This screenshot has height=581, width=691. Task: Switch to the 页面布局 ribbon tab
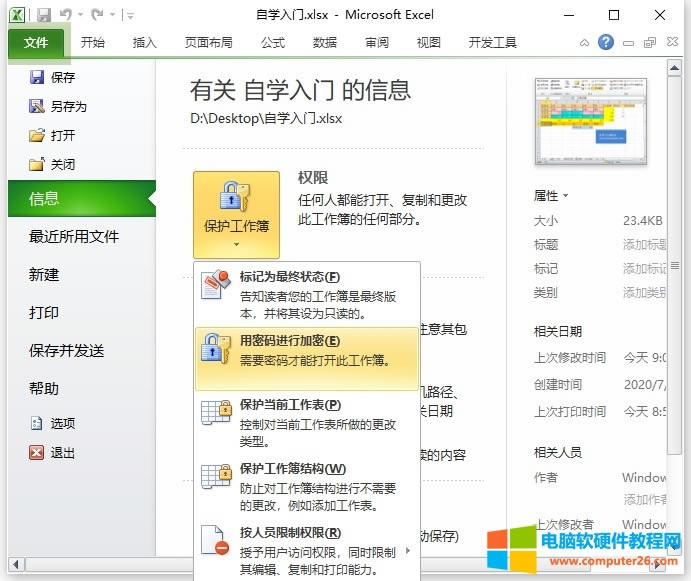[208, 42]
